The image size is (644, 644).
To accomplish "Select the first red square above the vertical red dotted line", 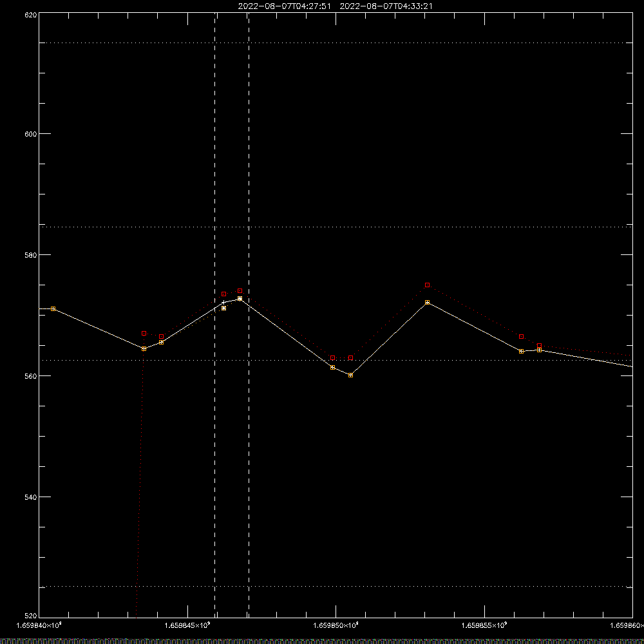I will coord(144,333).
